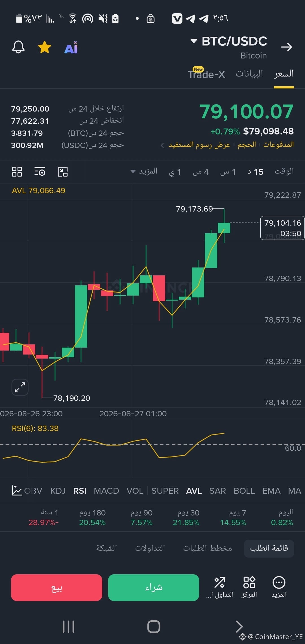305x644 pixels.
Task: Tap the 7-day change 14.55%
Action: 233,523
